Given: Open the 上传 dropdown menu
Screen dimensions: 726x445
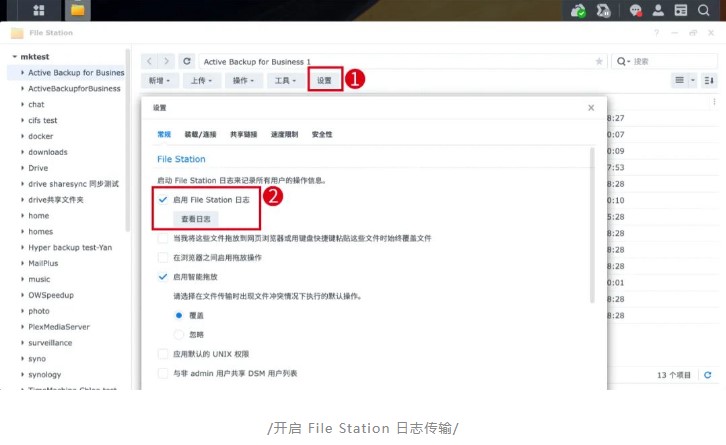Looking at the screenshot, I should pyautogui.click(x=201, y=81).
